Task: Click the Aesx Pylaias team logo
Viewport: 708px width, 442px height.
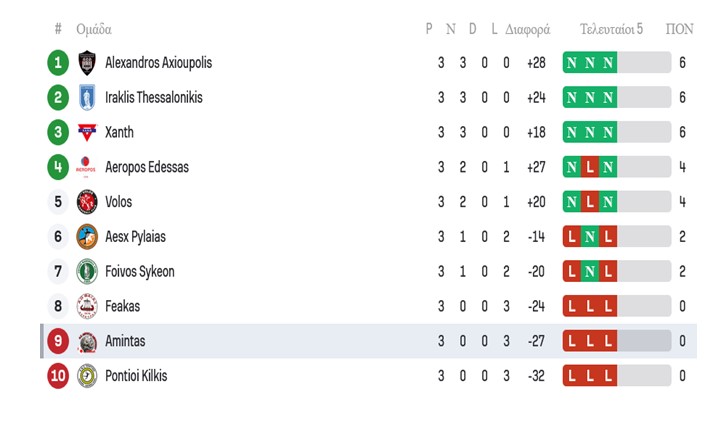Action: tap(87, 237)
